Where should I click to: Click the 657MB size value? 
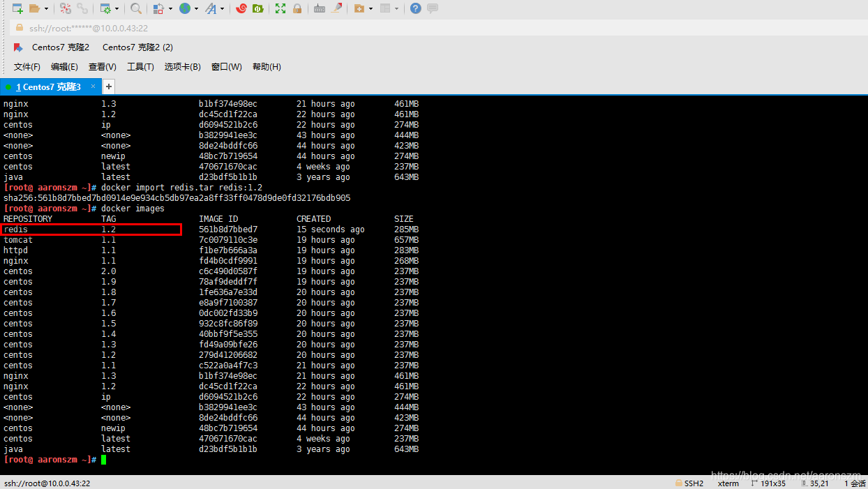[407, 240]
